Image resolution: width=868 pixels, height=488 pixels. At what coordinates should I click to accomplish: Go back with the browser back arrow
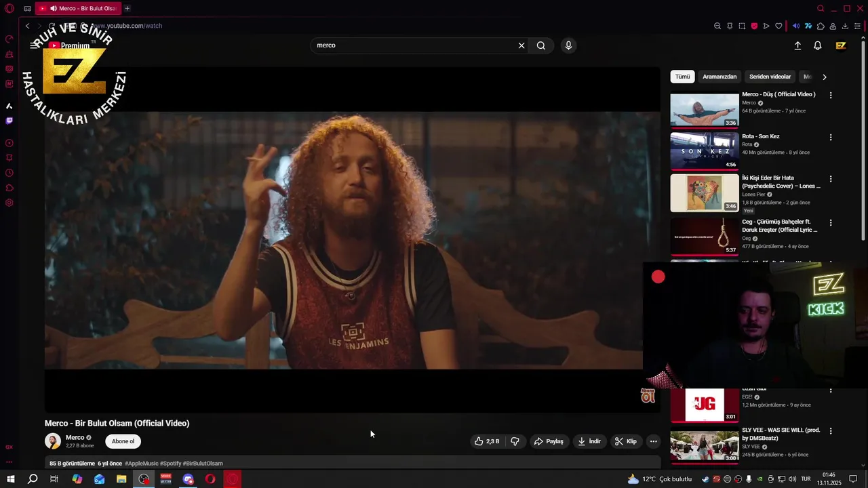[27, 26]
